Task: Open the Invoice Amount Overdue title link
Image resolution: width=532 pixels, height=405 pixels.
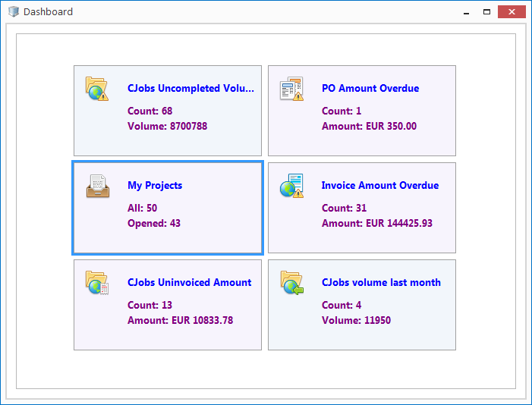Action: 380,185
